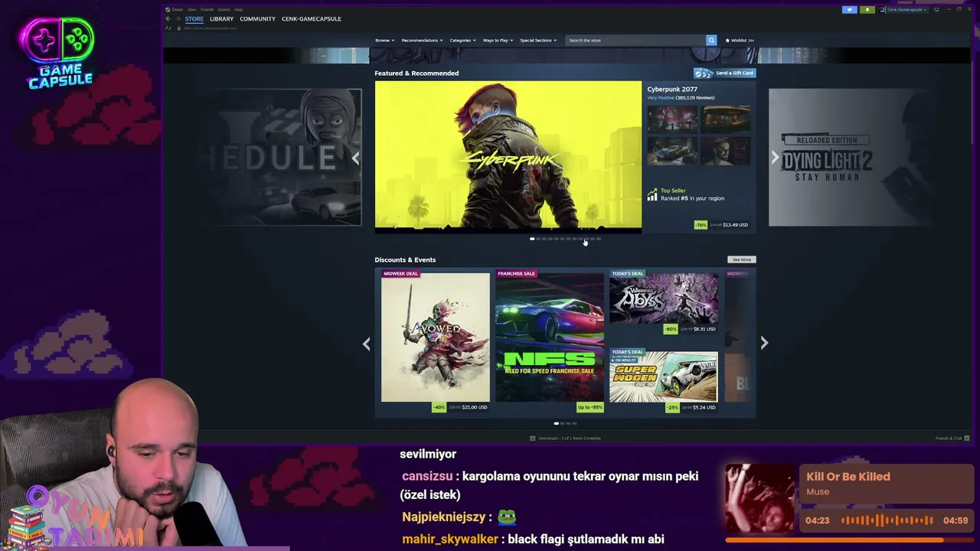Expand the Categories dropdown
This screenshot has width=980, height=551.
click(x=462, y=40)
